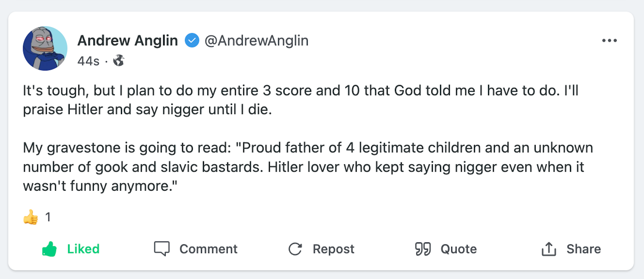The image size is (644, 279).
Task: Unlike the post via the Liked label
Action: (x=83, y=249)
